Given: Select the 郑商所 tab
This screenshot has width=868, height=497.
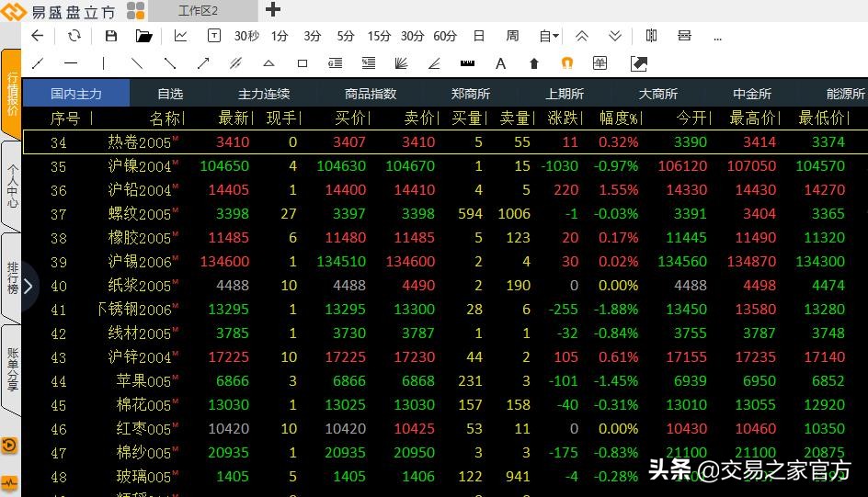Looking at the screenshot, I should [471, 94].
